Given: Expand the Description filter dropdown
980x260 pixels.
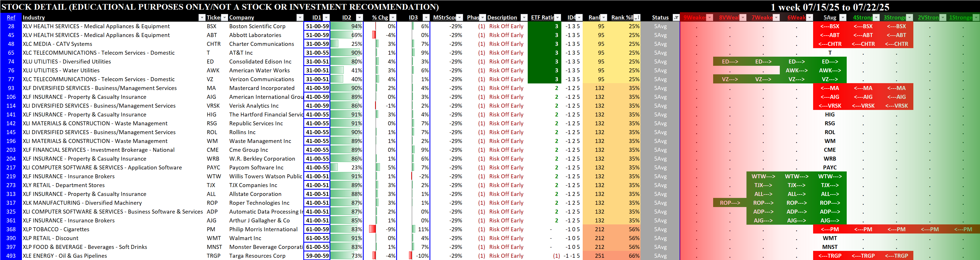Looking at the screenshot, I should pos(524,17).
